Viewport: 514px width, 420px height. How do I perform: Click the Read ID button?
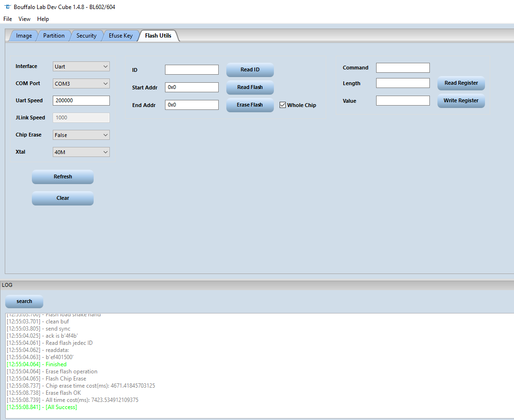(x=250, y=69)
